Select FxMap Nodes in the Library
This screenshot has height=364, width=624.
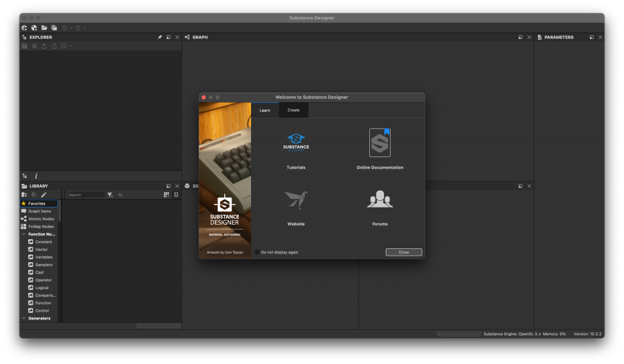(38, 226)
